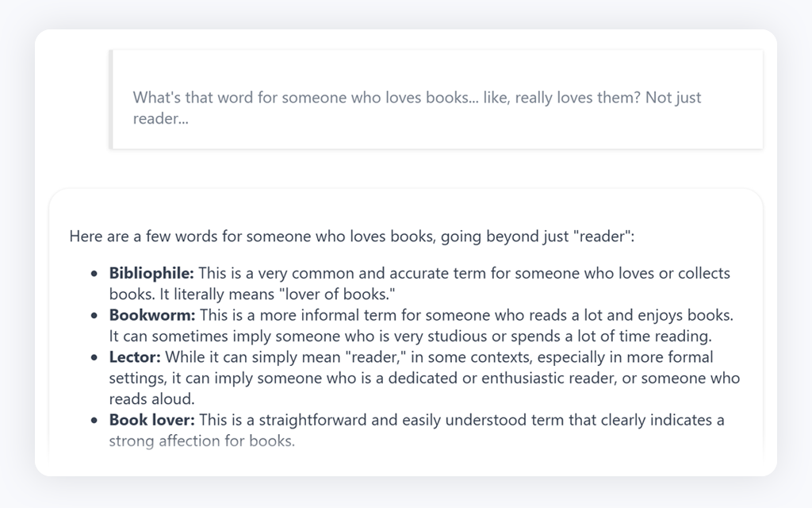Click the left gray border of question quote
Viewport: 812px width, 508px height.
[111, 99]
